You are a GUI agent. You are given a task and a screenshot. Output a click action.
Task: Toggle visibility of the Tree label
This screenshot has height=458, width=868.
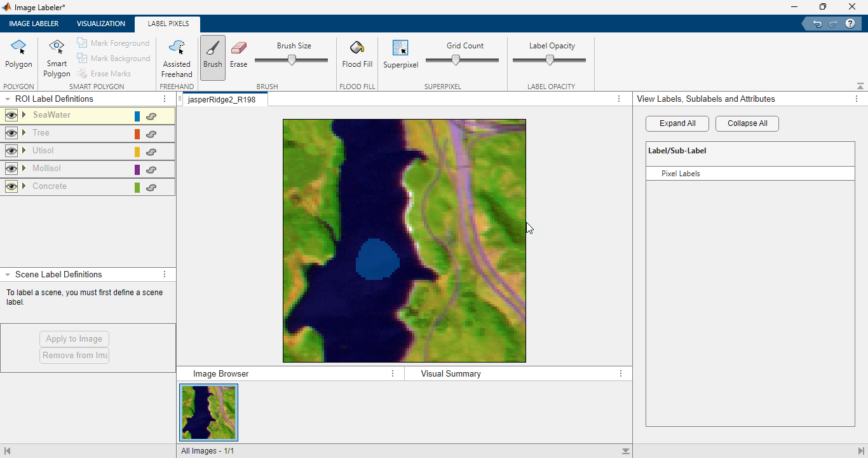pos(11,133)
